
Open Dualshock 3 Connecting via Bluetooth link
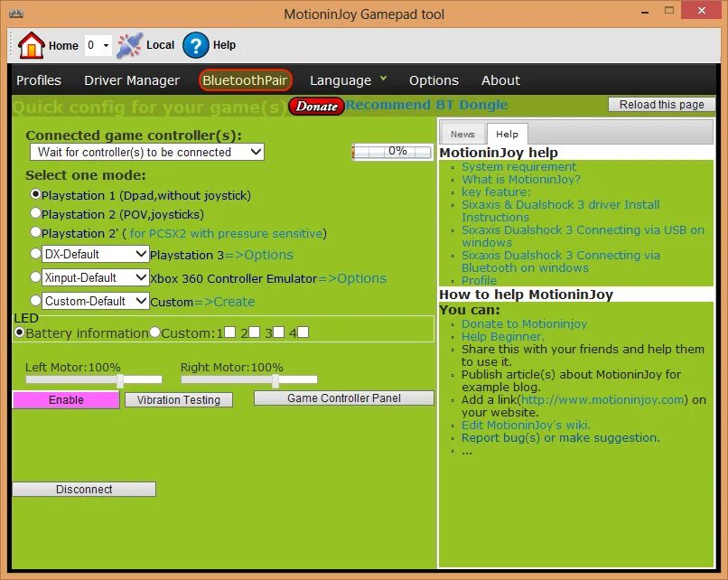[x=560, y=261]
